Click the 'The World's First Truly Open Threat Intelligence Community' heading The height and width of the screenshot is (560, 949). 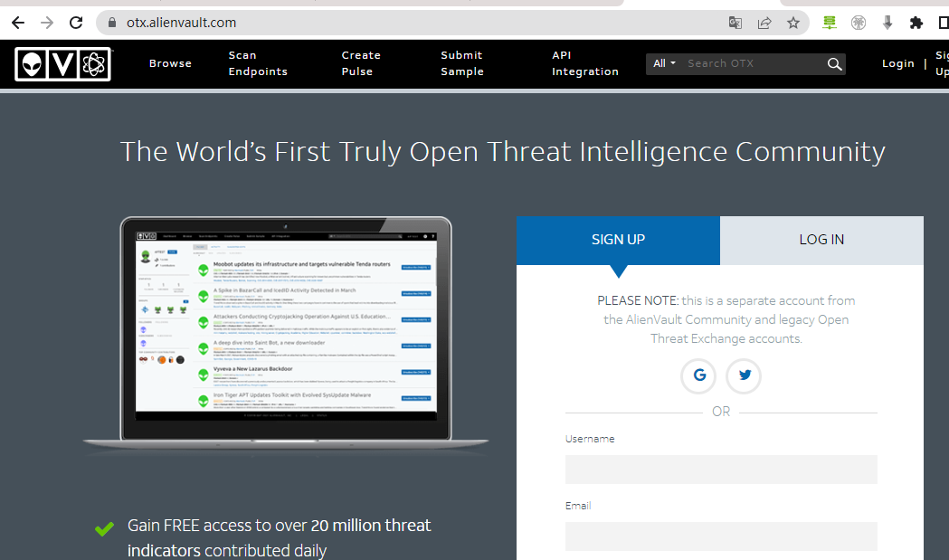pos(503,151)
